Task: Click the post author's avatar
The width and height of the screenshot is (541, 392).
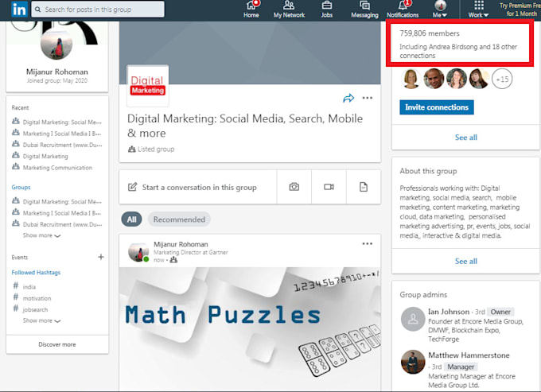Action: (x=138, y=252)
